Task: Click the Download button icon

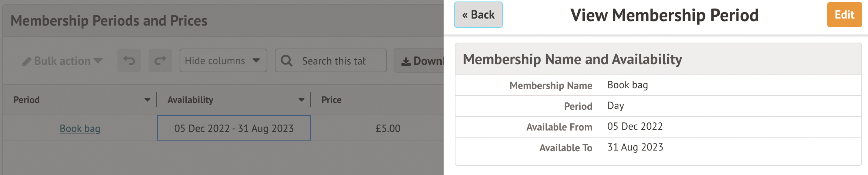Action: [x=406, y=61]
